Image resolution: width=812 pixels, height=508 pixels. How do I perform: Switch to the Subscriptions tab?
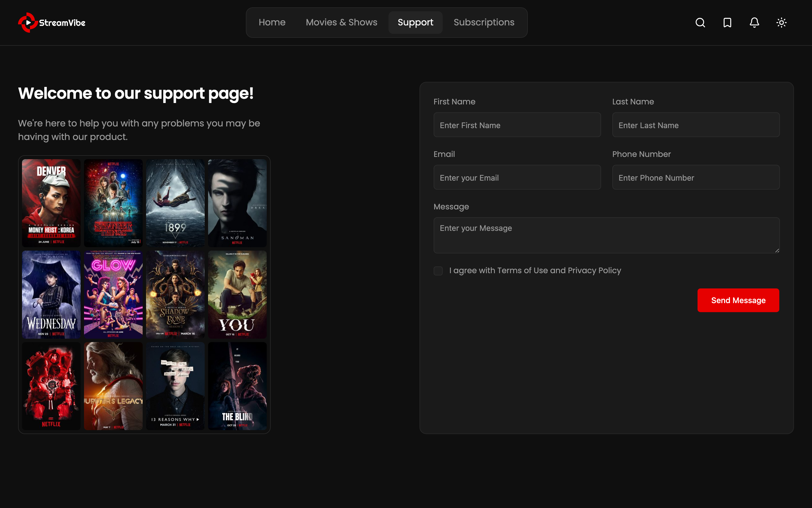484,22
